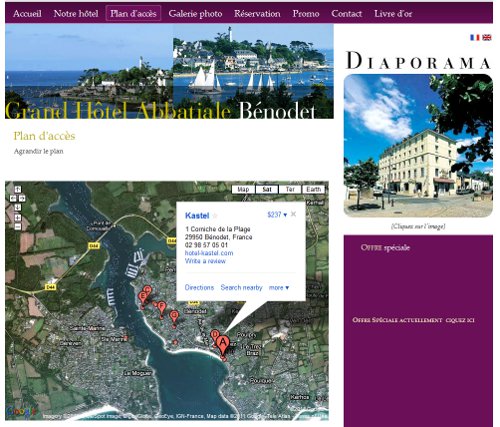Switch map to Ter terrain view
The width and height of the screenshot is (500, 427).
[x=290, y=189]
